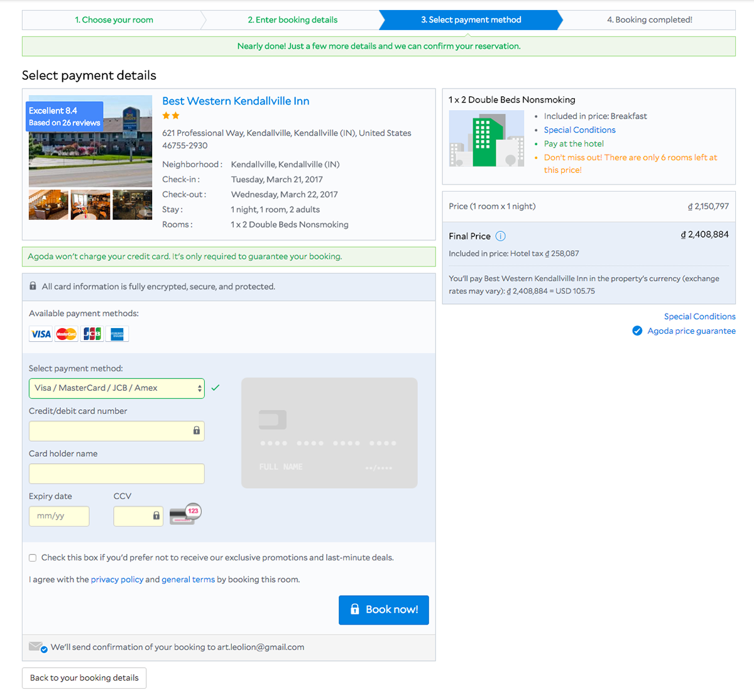Click step 4 Booking completed
The image size is (754, 700).
[x=650, y=20]
